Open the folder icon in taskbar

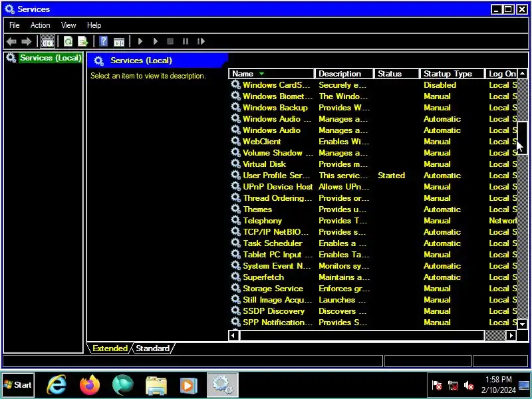(x=156, y=386)
